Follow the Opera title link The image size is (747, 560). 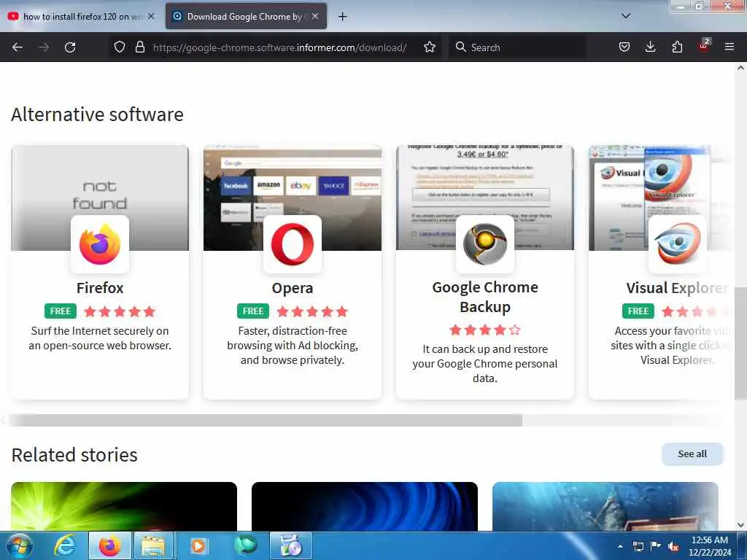point(293,288)
